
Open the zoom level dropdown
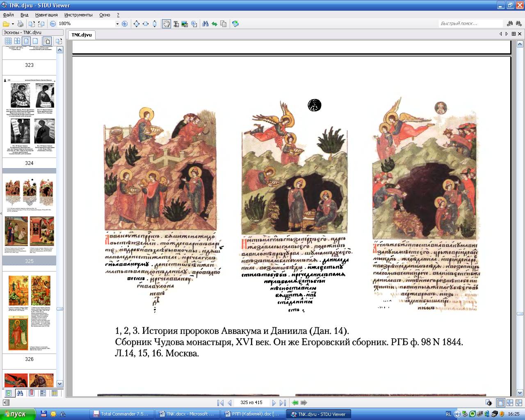(117, 24)
